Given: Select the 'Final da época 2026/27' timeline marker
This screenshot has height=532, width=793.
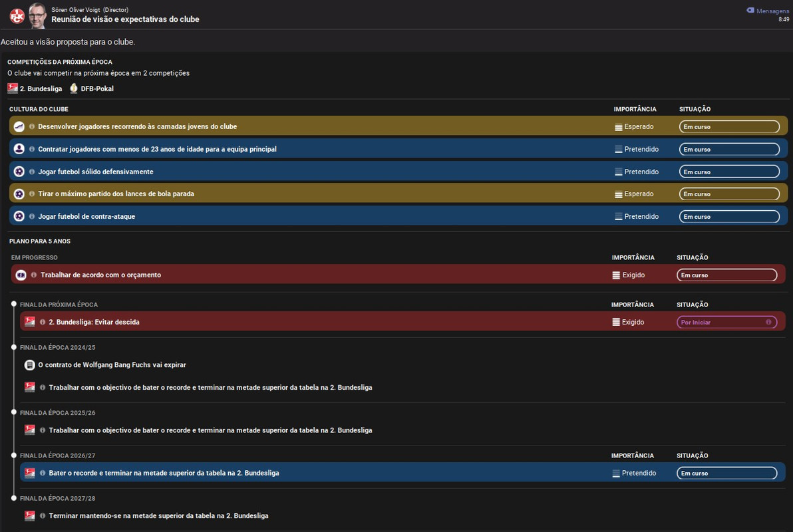Looking at the screenshot, I should pyautogui.click(x=14, y=455).
